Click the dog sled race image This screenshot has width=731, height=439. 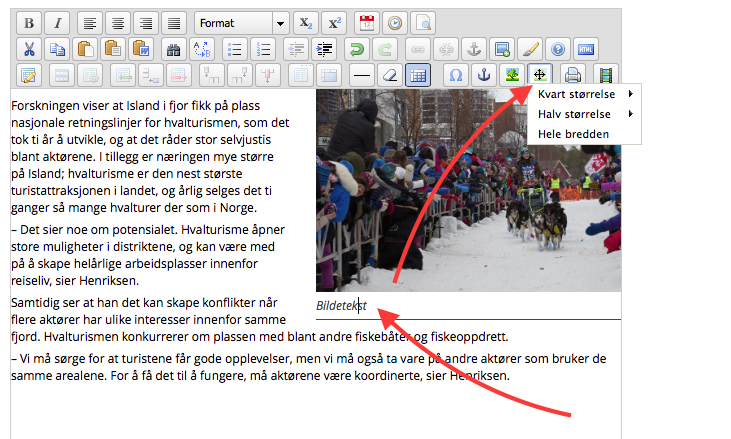tap(468, 200)
